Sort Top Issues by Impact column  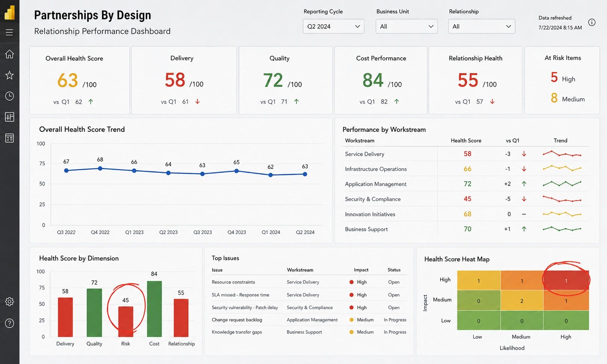click(361, 270)
